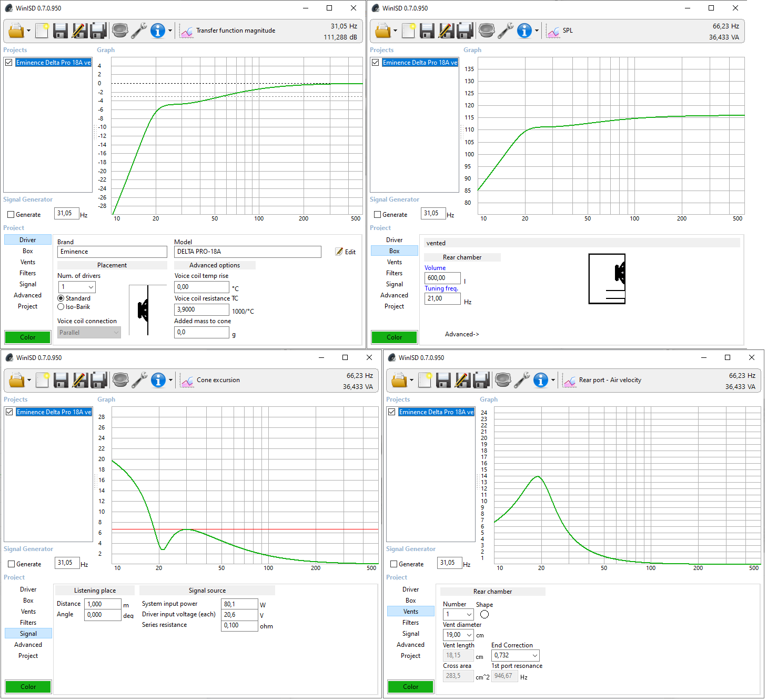The height and width of the screenshot is (700, 767).
Task: Open project folder icon in Transfer function window
Action: (16, 31)
